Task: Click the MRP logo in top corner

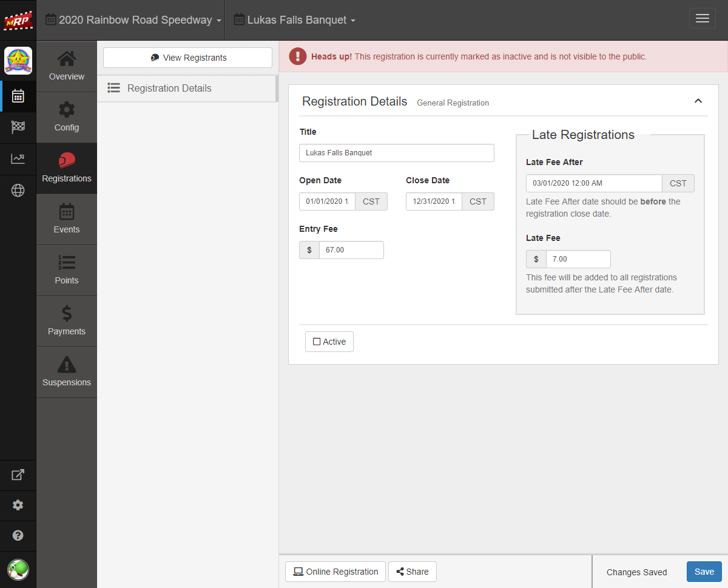Action: [18, 20]
